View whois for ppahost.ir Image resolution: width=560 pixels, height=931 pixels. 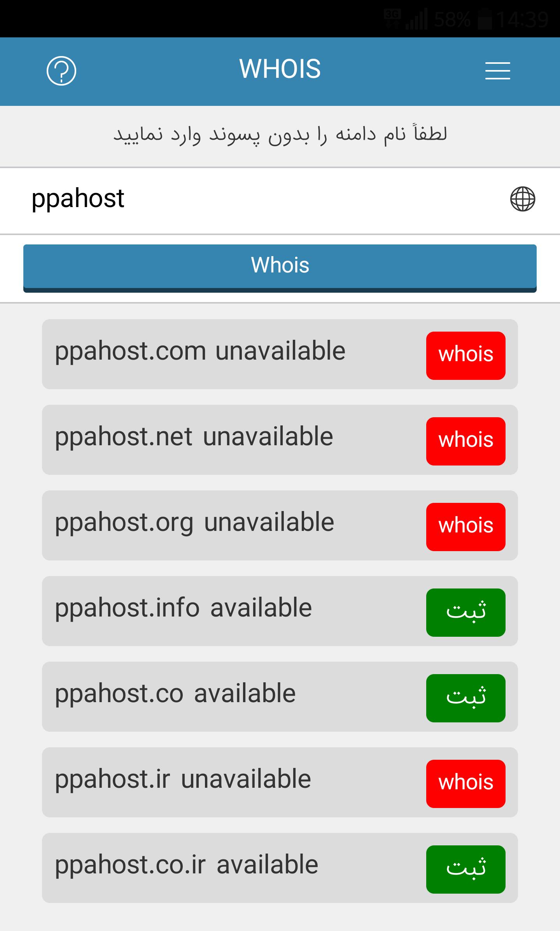[466, 783]
